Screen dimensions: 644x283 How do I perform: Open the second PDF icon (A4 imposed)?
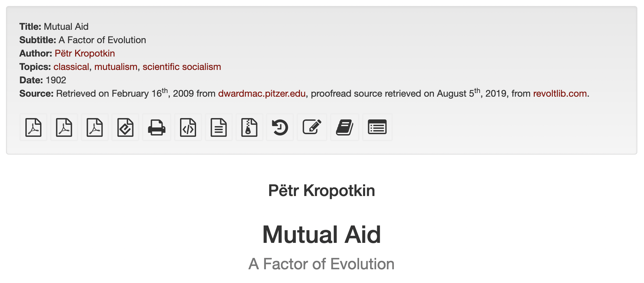pos(64,127)
